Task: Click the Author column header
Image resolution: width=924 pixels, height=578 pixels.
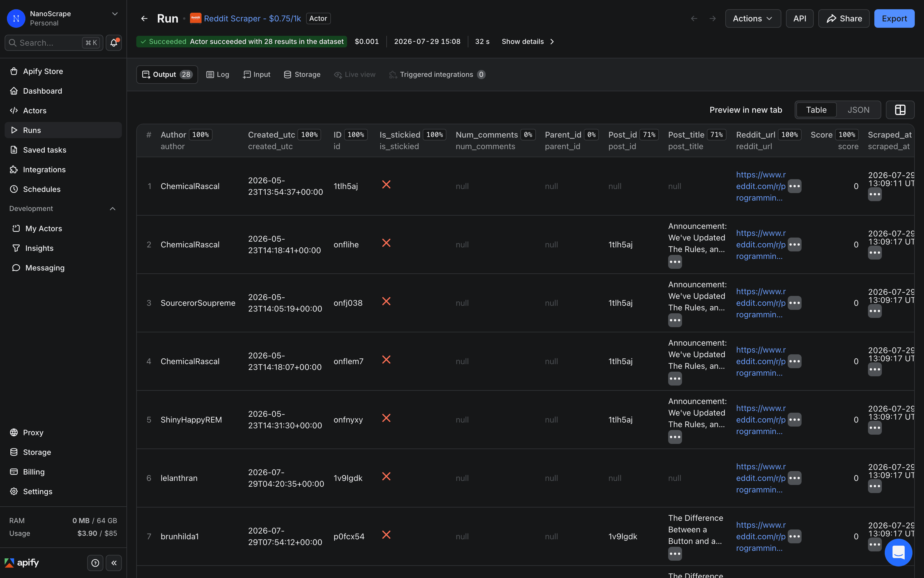Action: click(173, 135)
